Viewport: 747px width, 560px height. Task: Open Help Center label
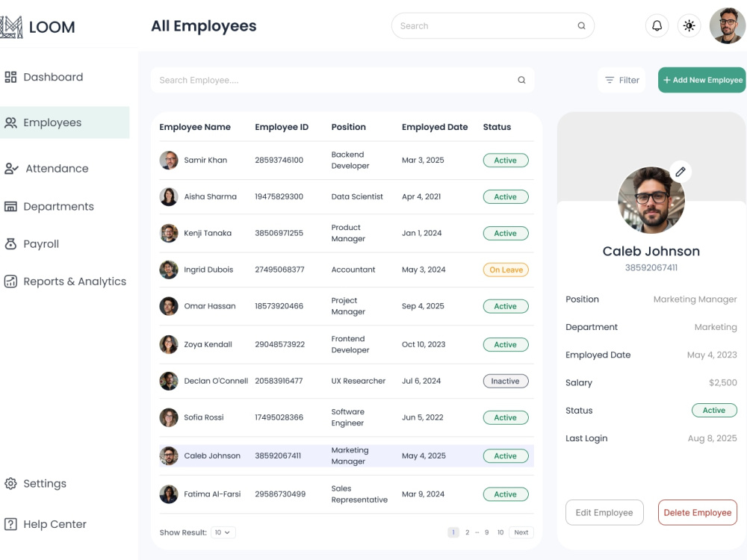pos(55,524)
